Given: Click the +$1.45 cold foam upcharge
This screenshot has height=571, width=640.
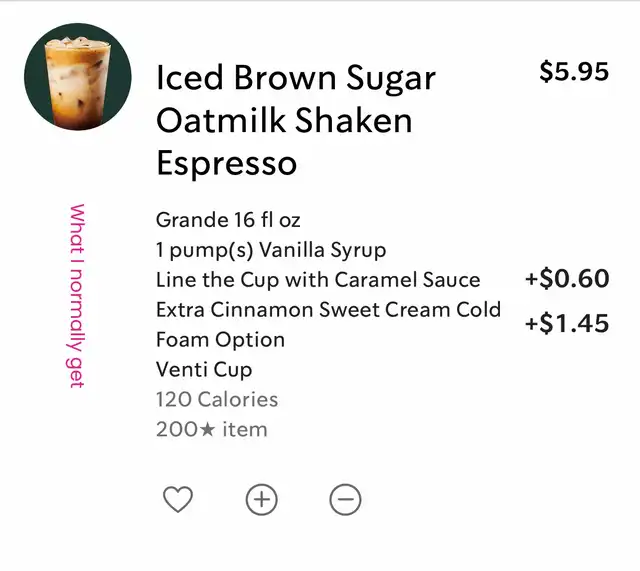Looking at the screenshot, I should click(567, 324).
